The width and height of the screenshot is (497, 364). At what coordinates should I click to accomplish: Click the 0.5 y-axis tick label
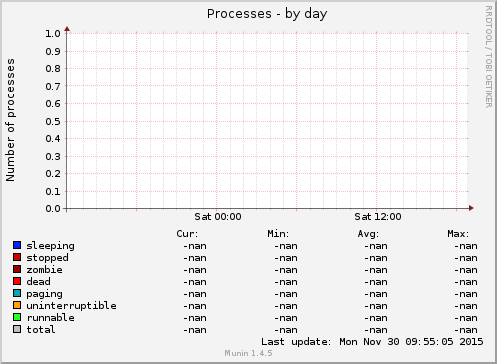point(53,121)
